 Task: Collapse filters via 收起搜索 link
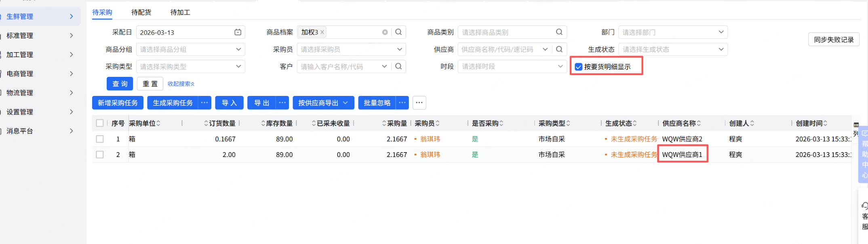(181, 84)
